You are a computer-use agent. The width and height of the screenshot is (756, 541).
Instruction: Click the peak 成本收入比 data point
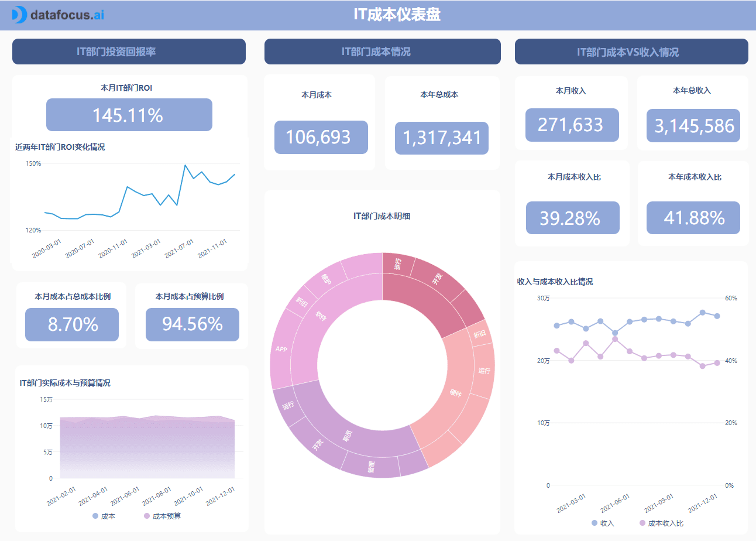pyautogui.click(x=615, y=339)
